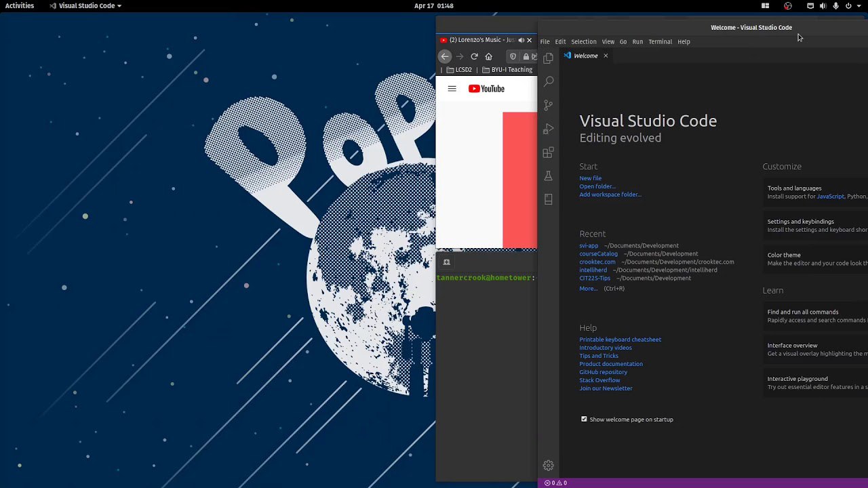
Task: Open the Source Control view
Action: click(x=549, y=105)
